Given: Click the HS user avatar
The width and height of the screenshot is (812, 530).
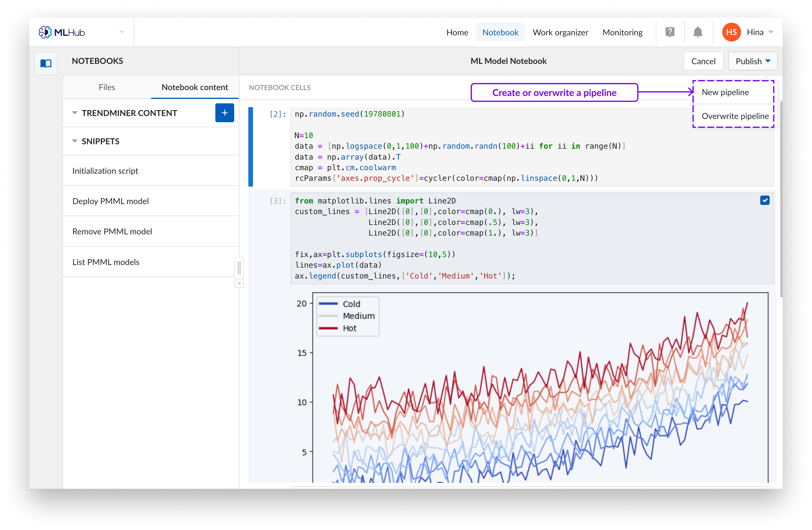Looking at the screenshot, I should pyautogui.click(x=731, y=32).
